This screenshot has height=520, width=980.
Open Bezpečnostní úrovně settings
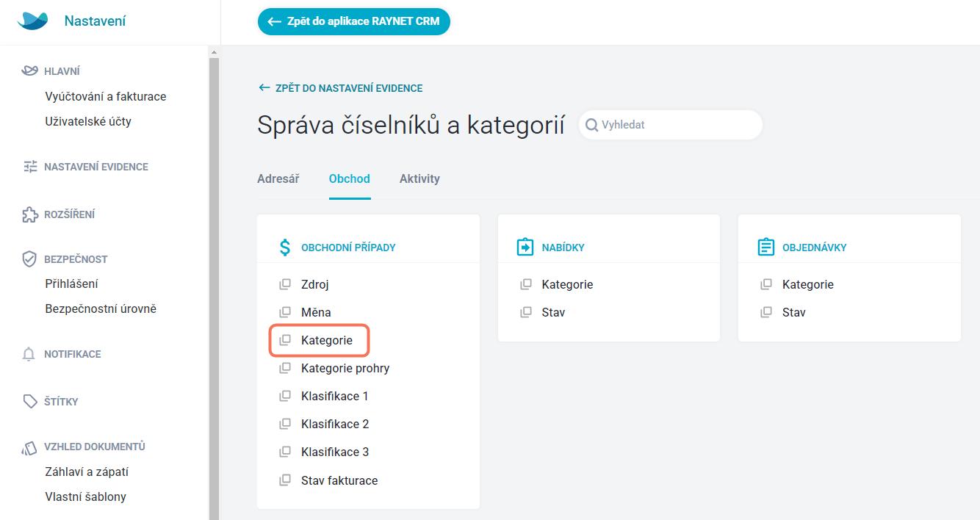[101, 308]
